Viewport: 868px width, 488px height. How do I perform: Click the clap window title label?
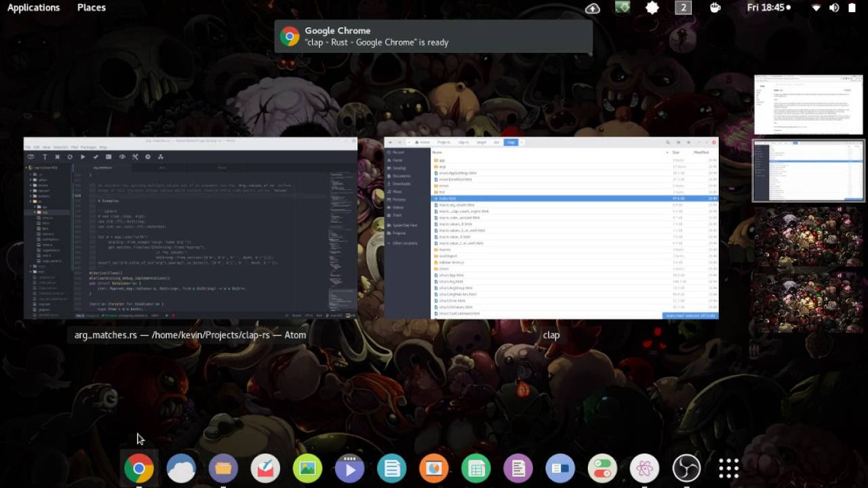point(551,335)
